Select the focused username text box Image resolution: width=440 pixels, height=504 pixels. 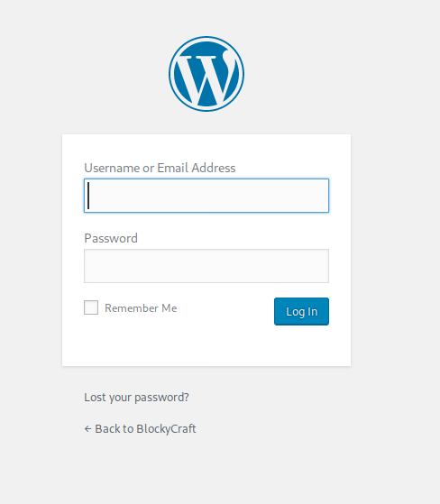pyautogui.click(x=206, y=196)
